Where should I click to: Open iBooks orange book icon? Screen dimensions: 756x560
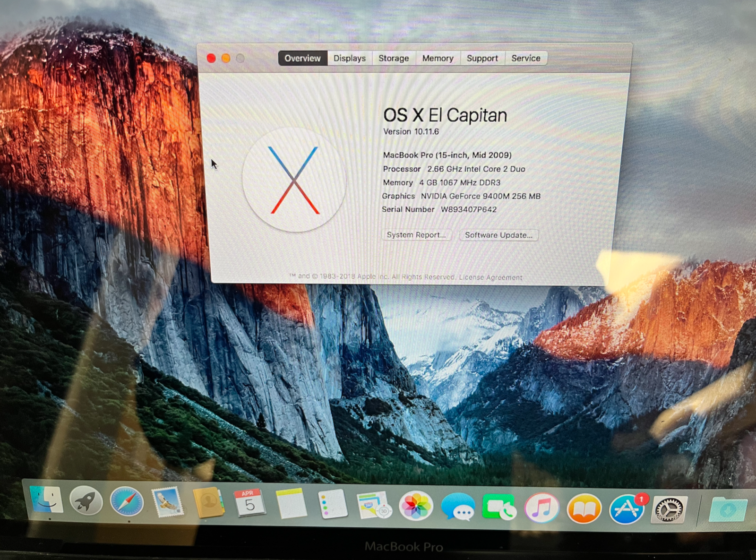click(584, 509)
